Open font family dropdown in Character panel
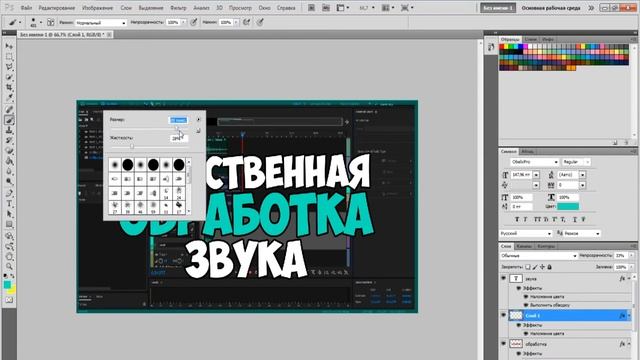The width and height of the screenshot is (640, 360). (x=534, y=162)
